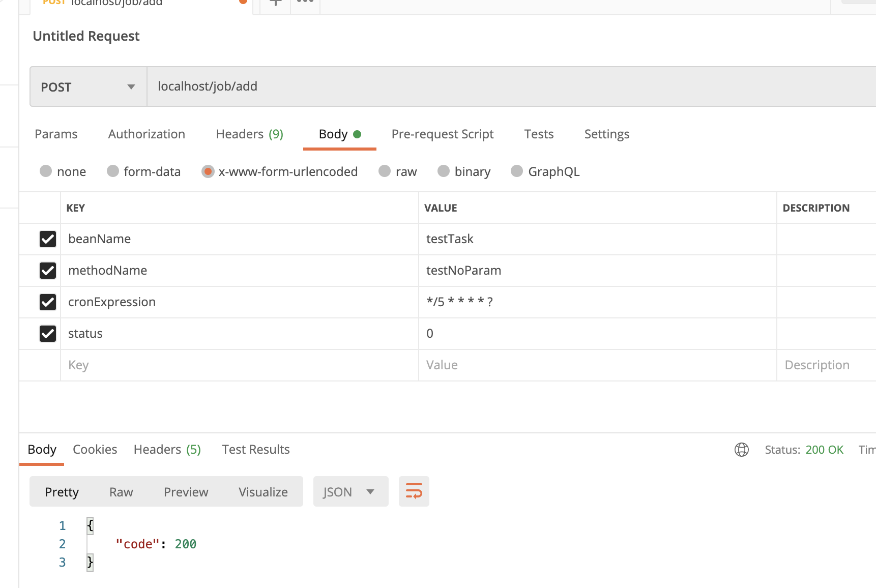Select the binary body radio option

(444, 171)
